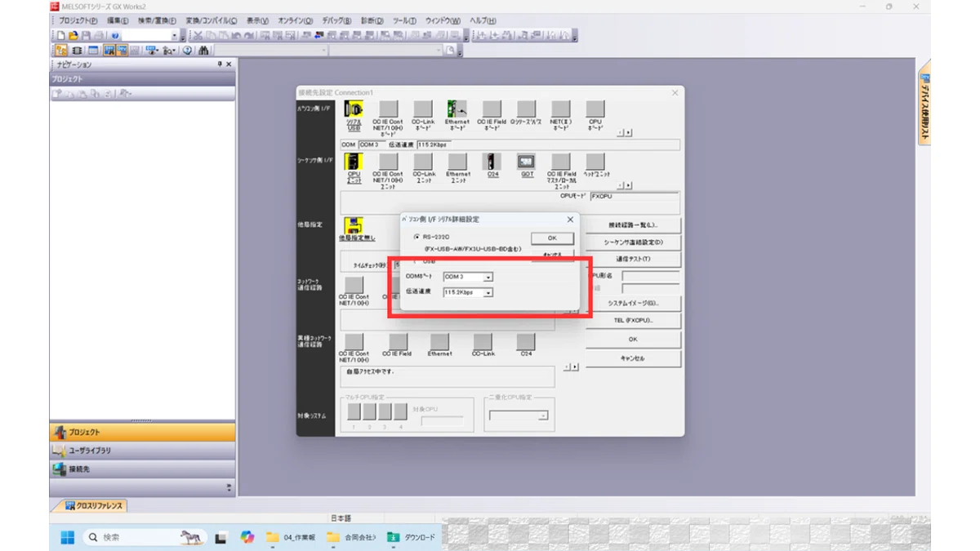The width and height of the screenshot is (980, 551).
Task: Open the 診断 menu
Action: click(372, 20)
